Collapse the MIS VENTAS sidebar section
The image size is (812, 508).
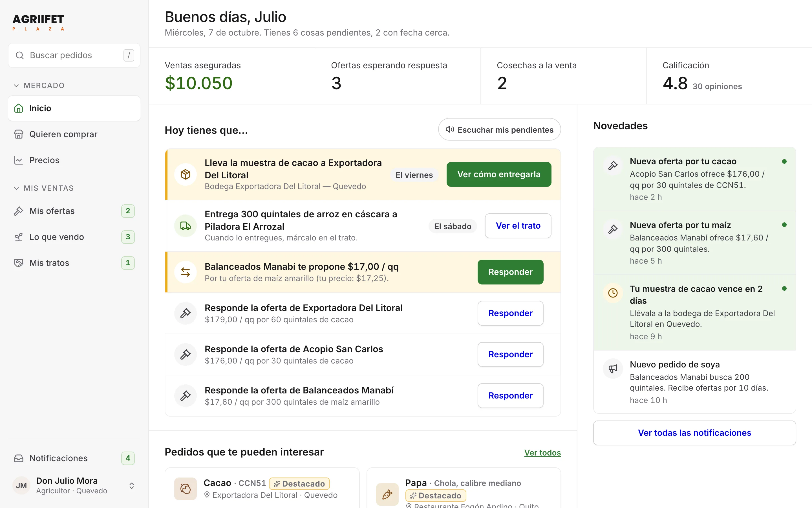[44, 188]
